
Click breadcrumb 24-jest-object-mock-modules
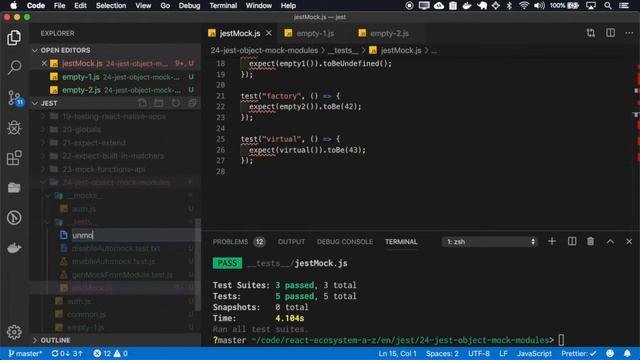[x=264, y=50]
